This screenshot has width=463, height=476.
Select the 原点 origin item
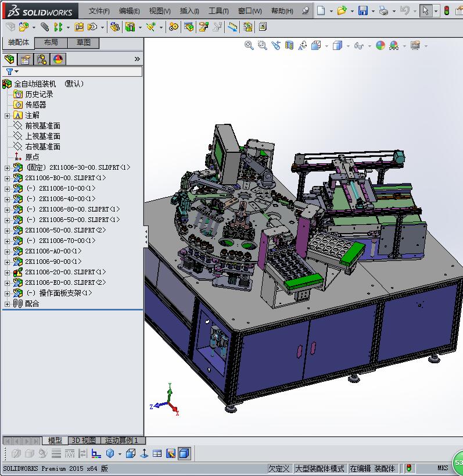click(32, 158)
